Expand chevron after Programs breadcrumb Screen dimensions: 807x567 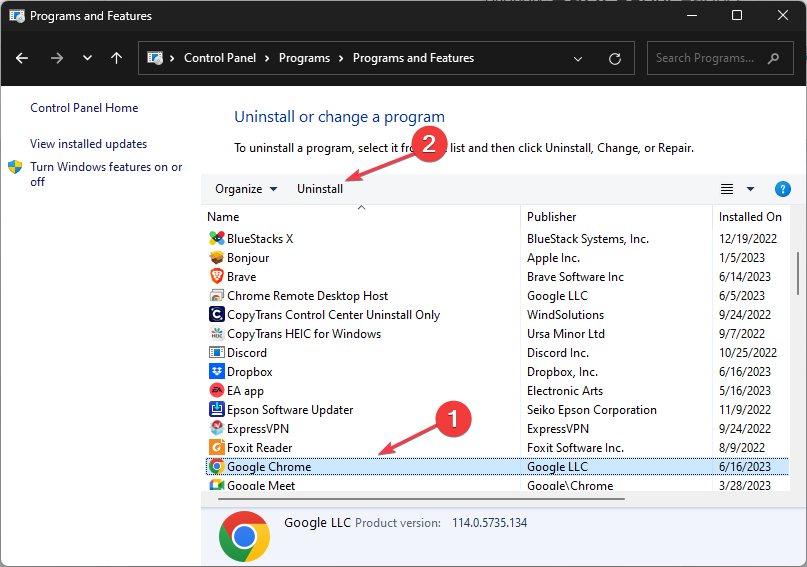click(x=341, y=58)
